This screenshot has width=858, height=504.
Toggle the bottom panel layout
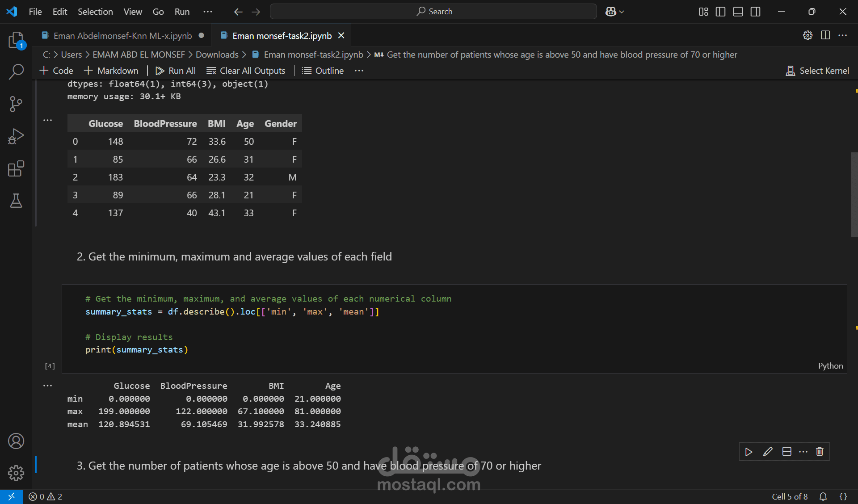pyautogui.click(x=738, y=12)
